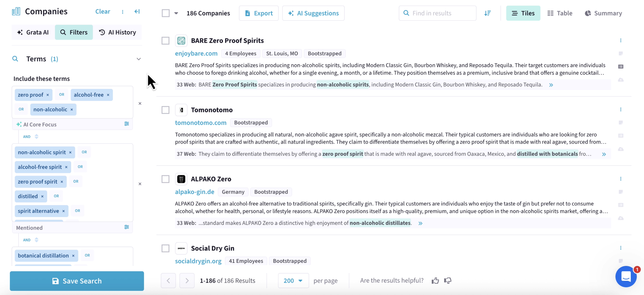The image size is (644, 295).
Task: Open the Summary view
Action: pyautogui.click(x=603, y=13)
